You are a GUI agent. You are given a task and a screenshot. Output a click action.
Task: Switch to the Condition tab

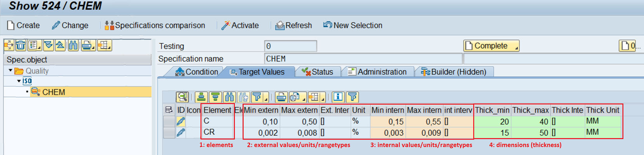pos(197,72)
